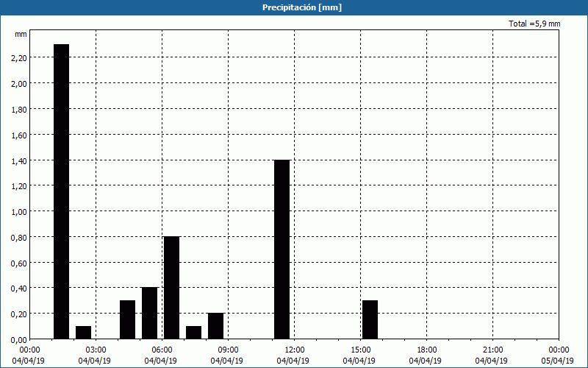Click the '04/04/19' date under 21:00
The height and width of the screenshot is (368, 588).
point(491,361)
